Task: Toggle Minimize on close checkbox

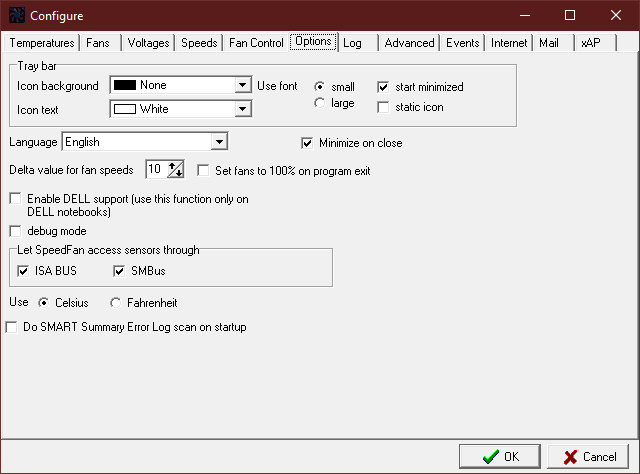Action: coord(307,143)
